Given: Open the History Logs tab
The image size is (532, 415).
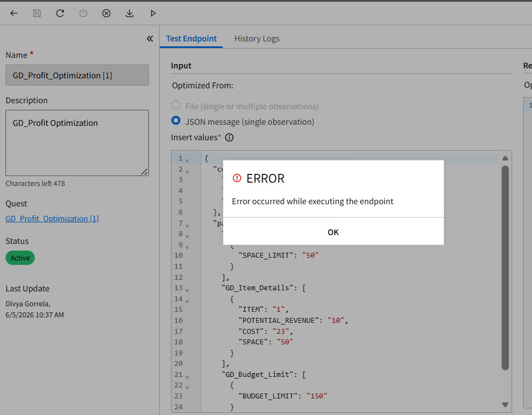Looking at the screenshot, I should (x=257, y=39).
